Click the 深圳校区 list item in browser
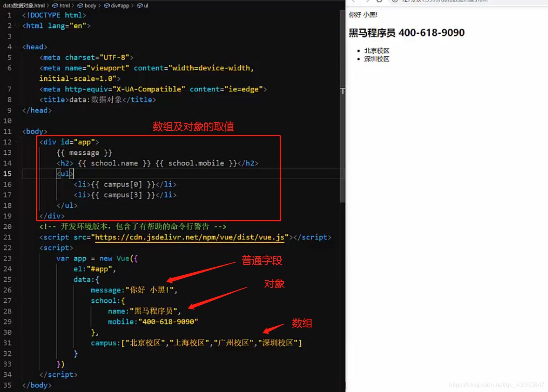 coord(377,59)
